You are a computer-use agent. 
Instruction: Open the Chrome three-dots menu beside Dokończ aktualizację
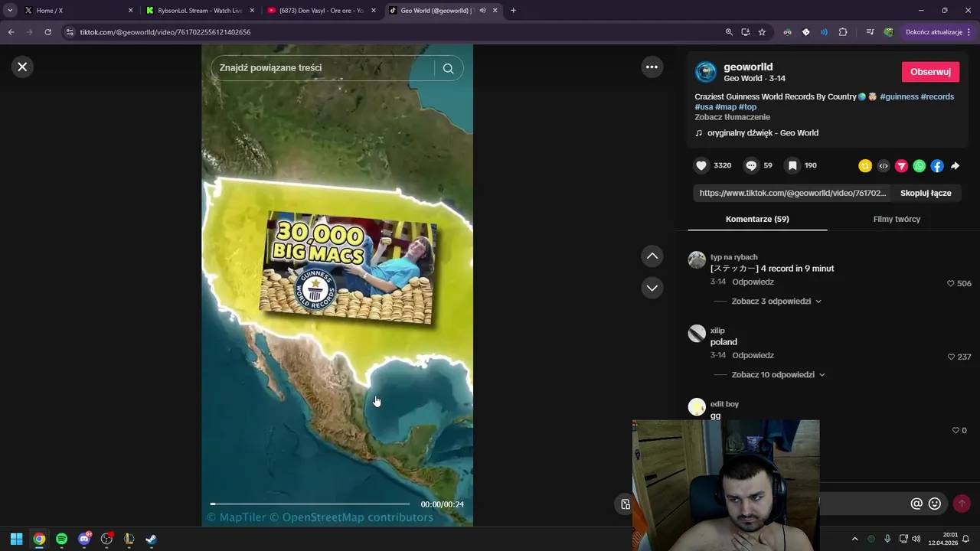click(x=969, y=32)
